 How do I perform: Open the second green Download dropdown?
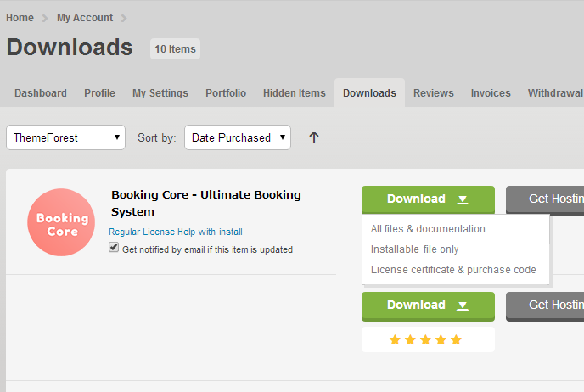[x=428, y=305]
